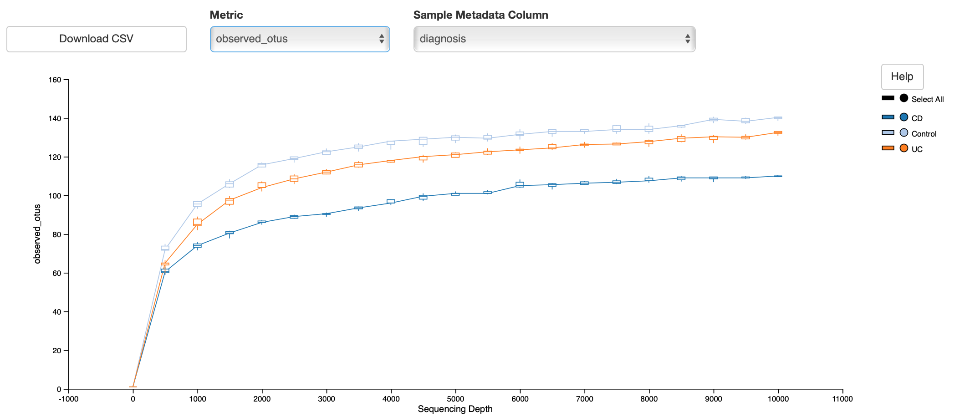
Task: Toggle the UC line rectangle in legend
Action: [888, 148]
